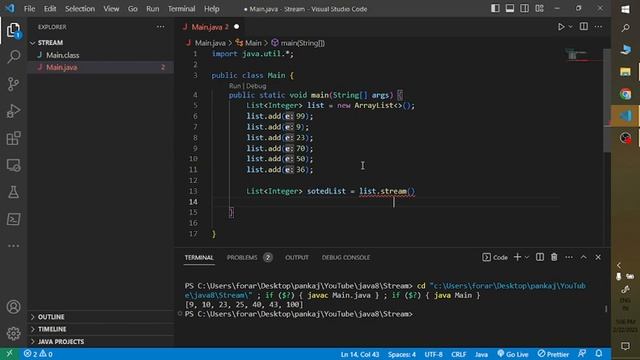Open the remote window indicator in status bar

[9, 354]
